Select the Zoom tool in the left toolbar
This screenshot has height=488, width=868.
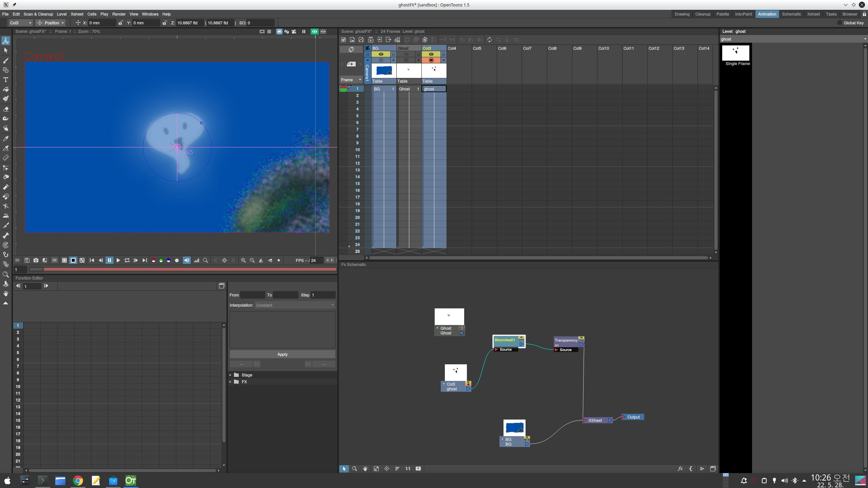tap(6, 274)
